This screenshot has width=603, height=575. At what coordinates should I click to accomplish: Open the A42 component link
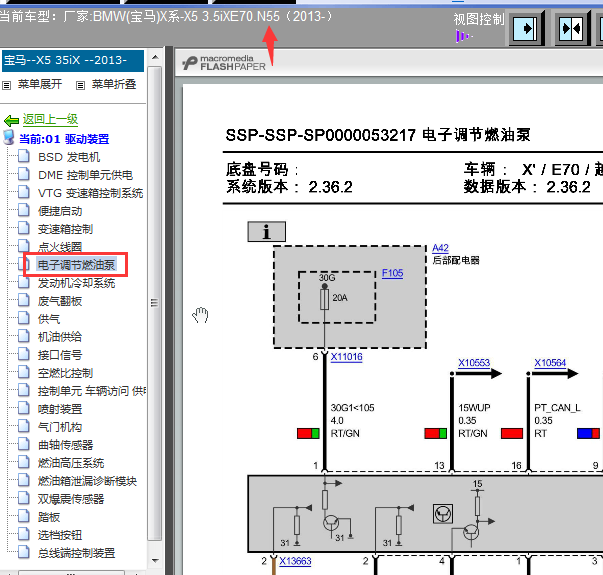440,248
